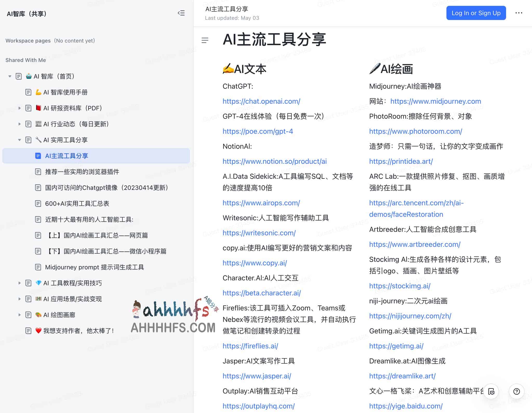This screenshot has width=532, height=413.
Task: Collapse the left sidebar using the collapse icon
Action: (x=181, y=13)
